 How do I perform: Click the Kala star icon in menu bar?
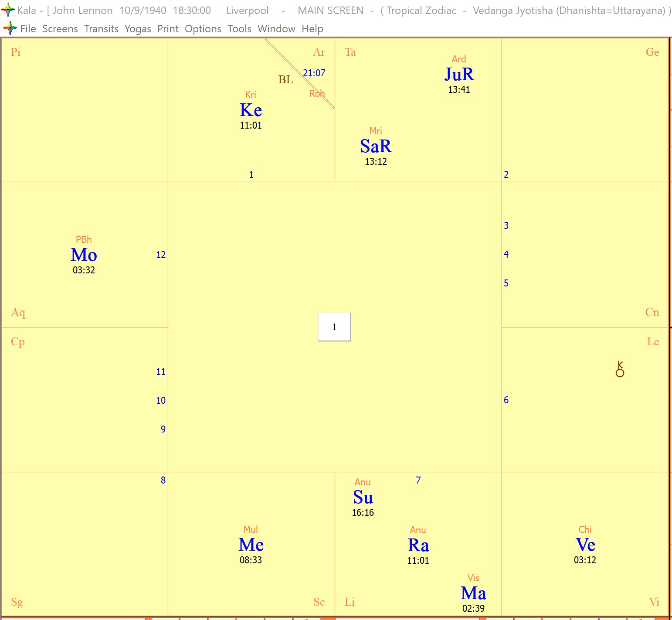pos(10,29)
